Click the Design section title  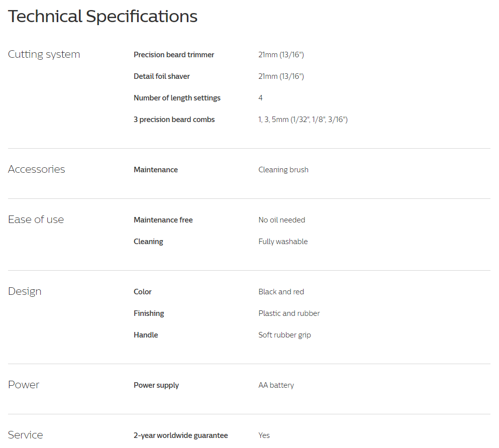[x=25, y=291]
